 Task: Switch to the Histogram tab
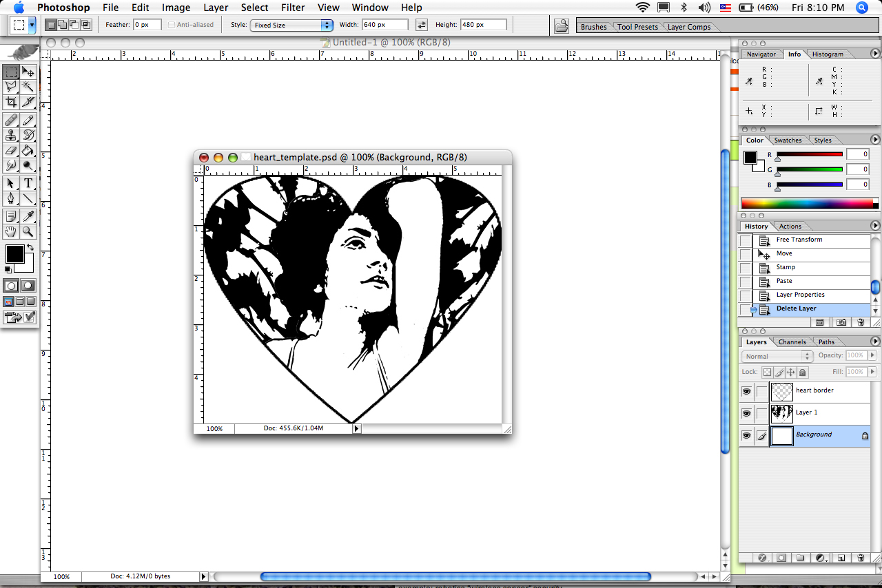point(827,54)
